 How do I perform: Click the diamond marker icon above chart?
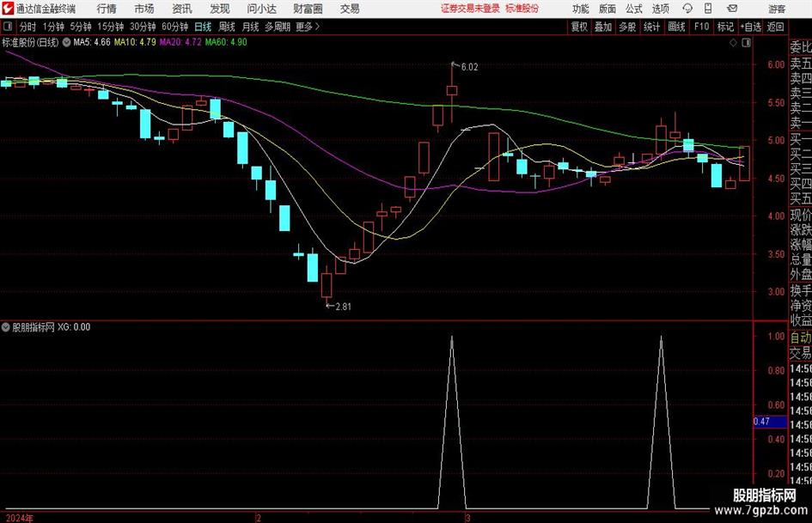click(733, 43)
